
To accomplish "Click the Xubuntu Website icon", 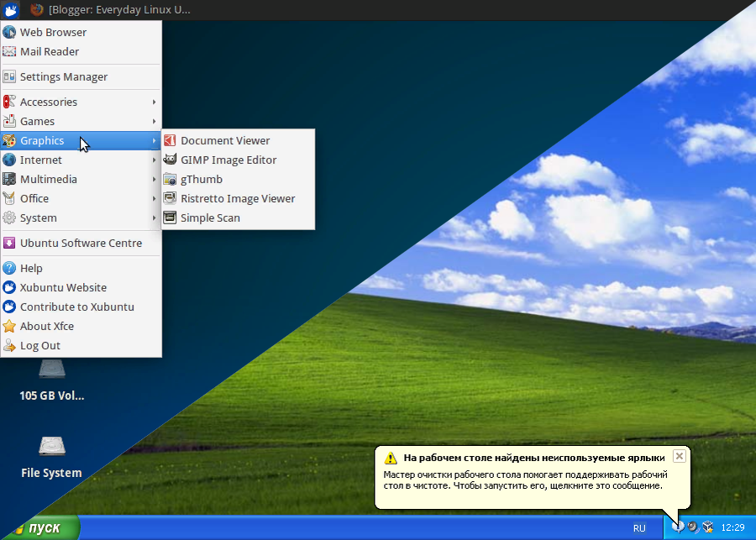I will [x=9, y=287].
